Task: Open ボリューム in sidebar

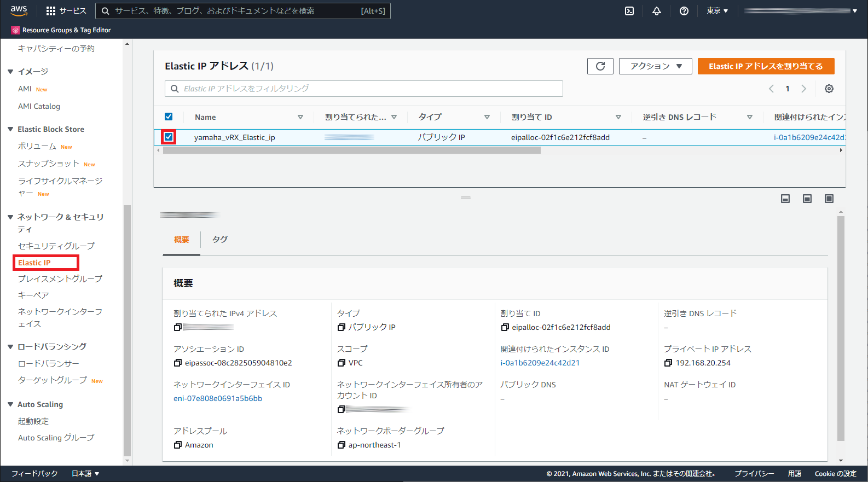Action: click(37, 147)
